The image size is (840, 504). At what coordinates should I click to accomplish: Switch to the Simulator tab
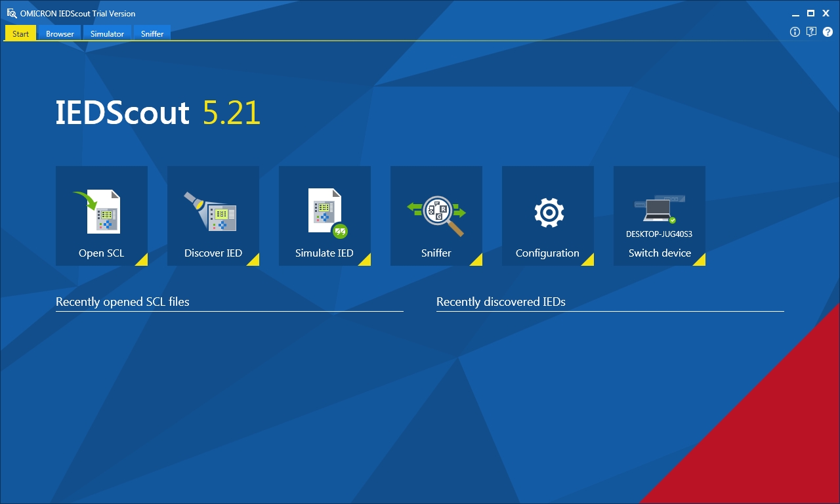coord(107,33)
